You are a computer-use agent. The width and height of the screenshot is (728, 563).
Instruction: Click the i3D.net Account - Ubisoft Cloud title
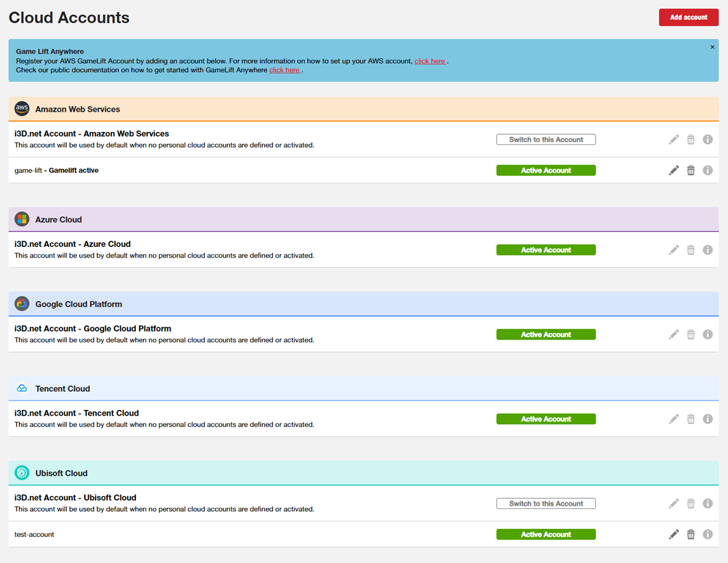point(75,498)
